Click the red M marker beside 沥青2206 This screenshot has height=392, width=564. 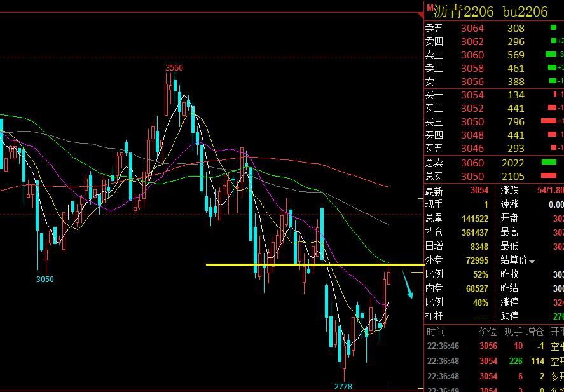[429, 7]
